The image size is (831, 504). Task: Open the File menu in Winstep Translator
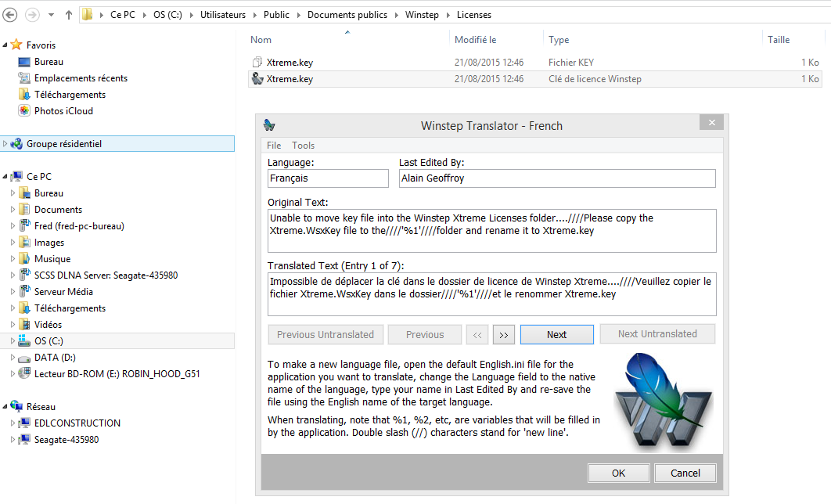coord(274,146)
